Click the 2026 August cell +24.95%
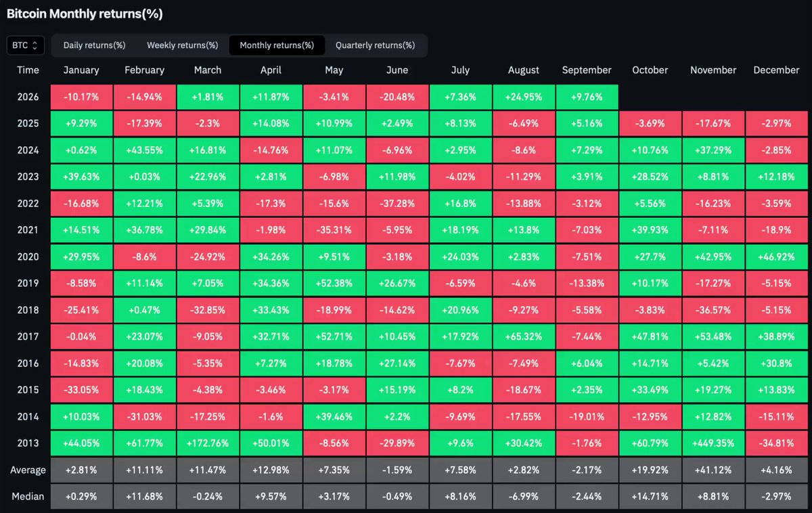This screenshot has height=513, width=812. coord(524,97)
